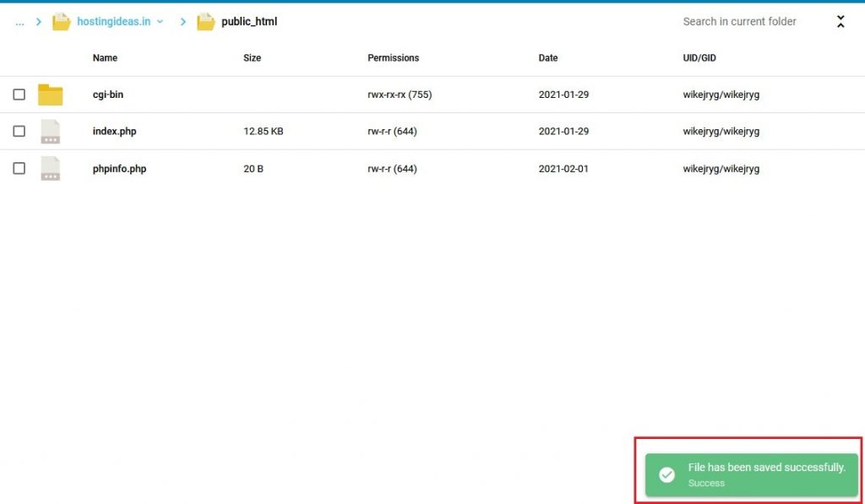This screenshot has width=865, height=504.
Task: Click the index.php file icon
Action: pyautogui.click(x=50, y=131)
